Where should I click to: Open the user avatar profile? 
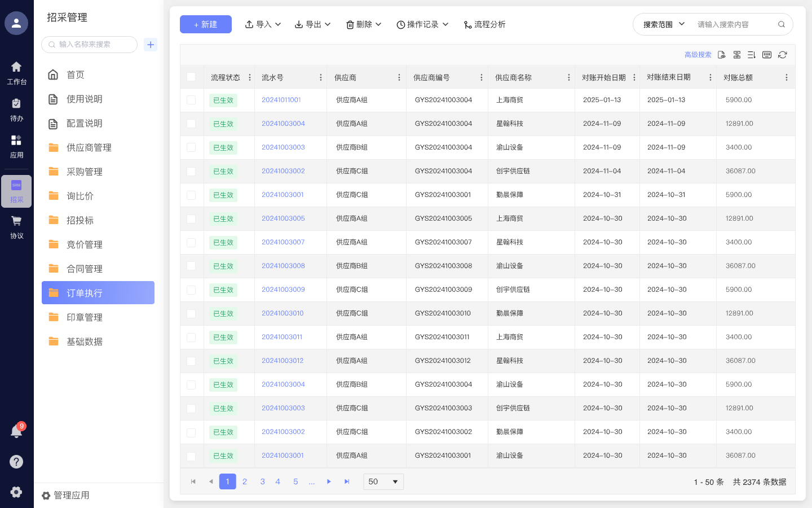click(16, 23)
